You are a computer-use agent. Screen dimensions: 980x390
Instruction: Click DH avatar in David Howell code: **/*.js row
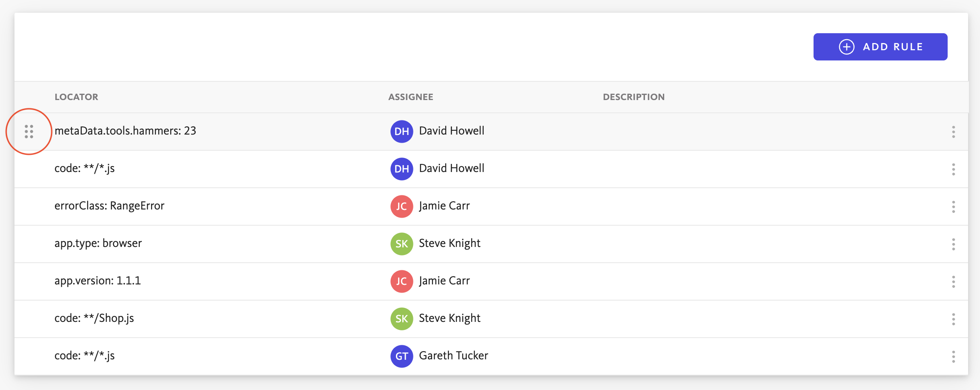(x=402, y=169)
